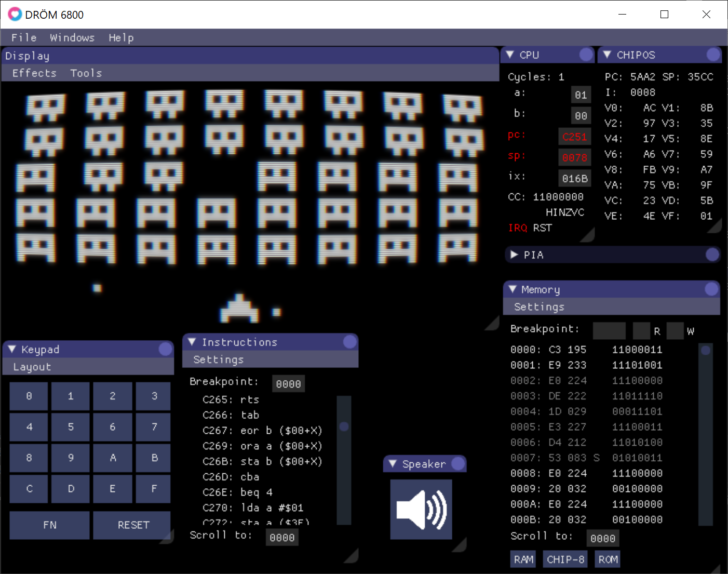
Task: Mute audio by clicking the speaker icon
Action: [x=421, y=510]
